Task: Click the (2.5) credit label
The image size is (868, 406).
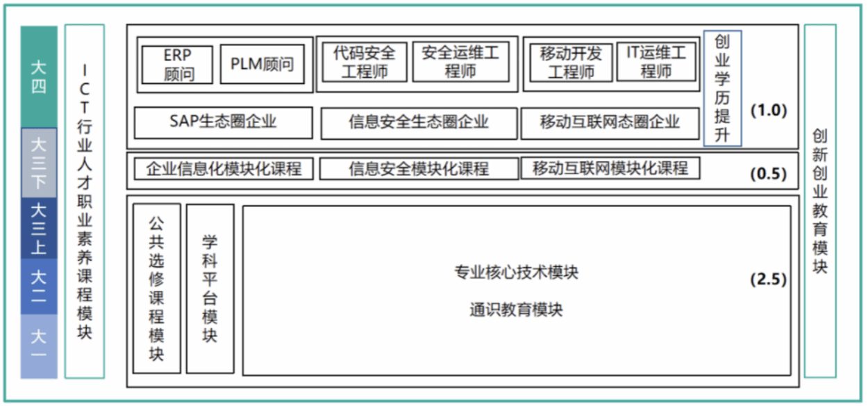Action: (768, 279)
